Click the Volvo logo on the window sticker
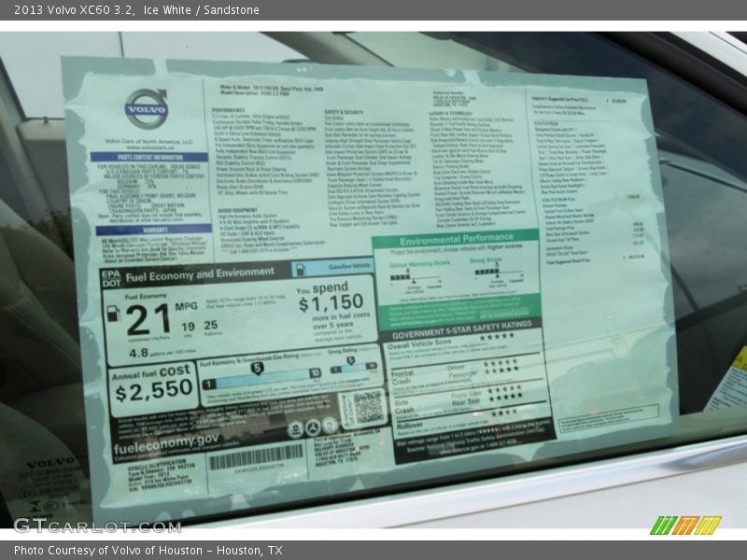The height and width of the screenshot is (560, 747). coord(147,108)
